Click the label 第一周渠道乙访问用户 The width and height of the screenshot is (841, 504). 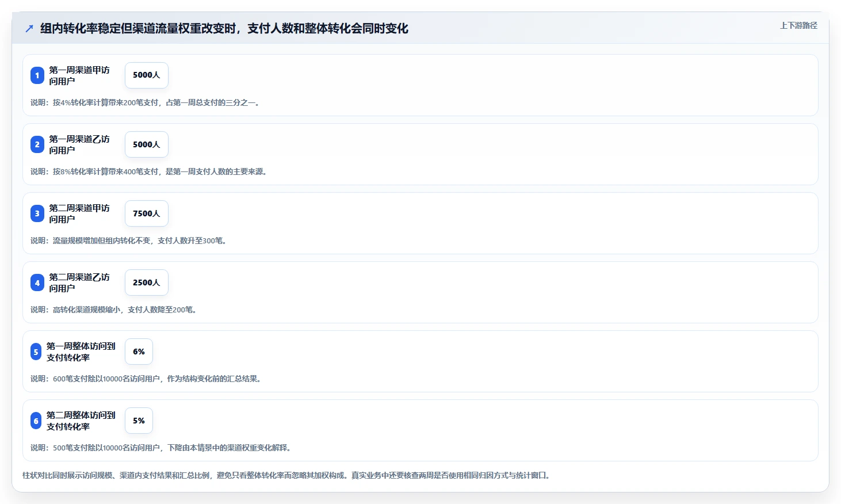point(79,144)
